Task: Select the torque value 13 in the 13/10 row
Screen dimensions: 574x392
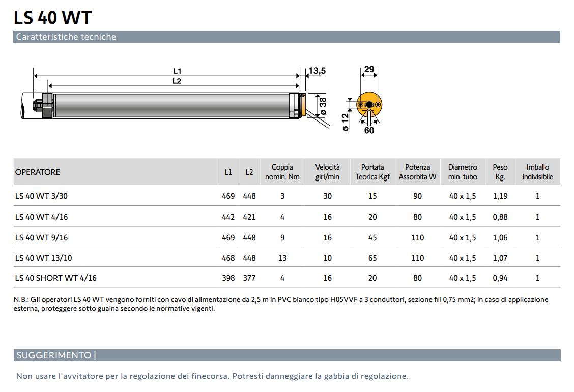Action: [282, 258]
